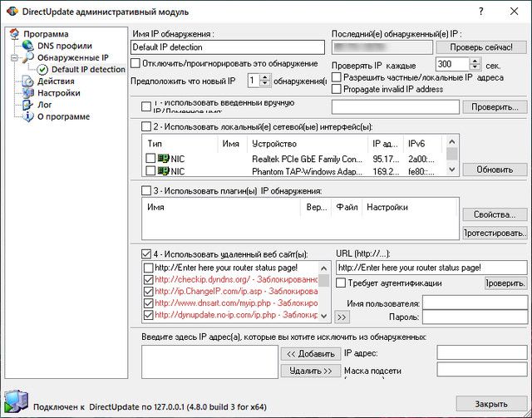Click the Default IP detection checkmark icon

point(42,69)
